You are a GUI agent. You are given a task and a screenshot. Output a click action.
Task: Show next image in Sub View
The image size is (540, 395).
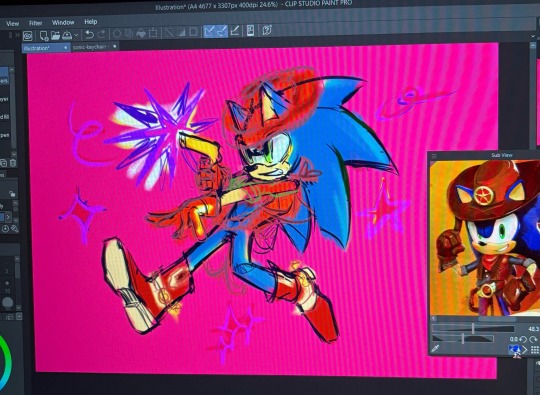click(524, 350)
